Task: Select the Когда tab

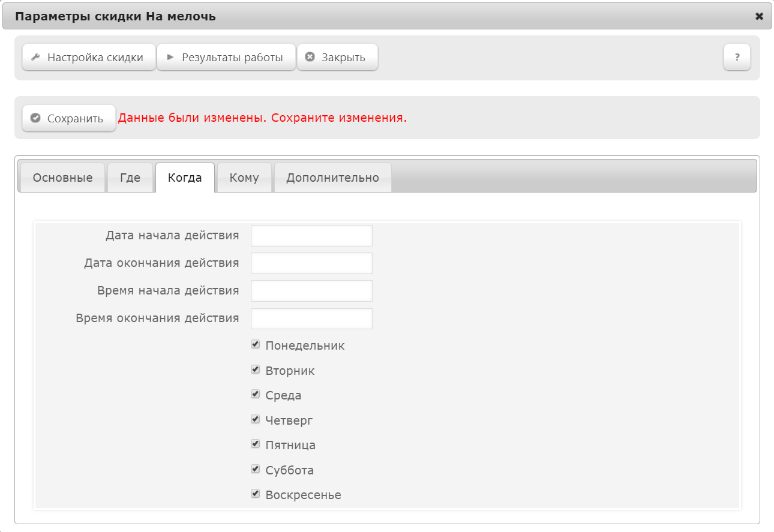Action: pyautogui.click(x=185, y=178)
